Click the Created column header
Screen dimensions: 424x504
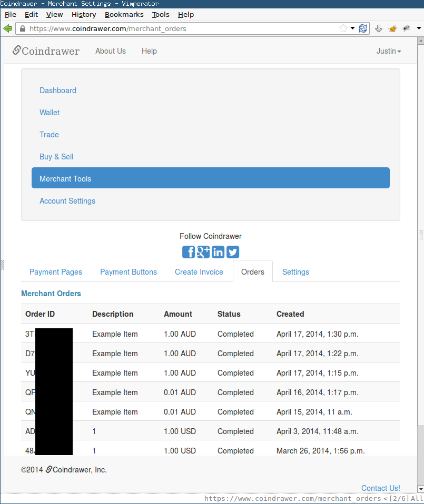tap(290, 314)
